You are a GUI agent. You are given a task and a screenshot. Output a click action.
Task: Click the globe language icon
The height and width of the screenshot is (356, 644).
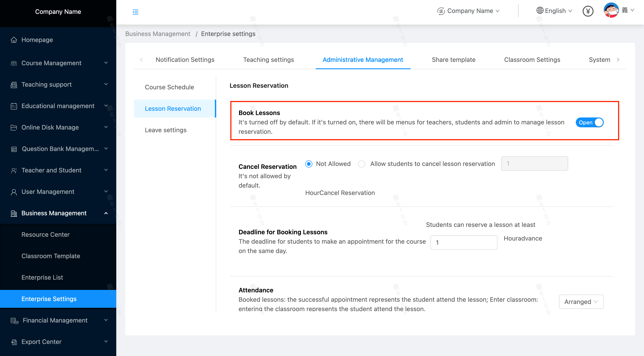click(x=540, y=11)
